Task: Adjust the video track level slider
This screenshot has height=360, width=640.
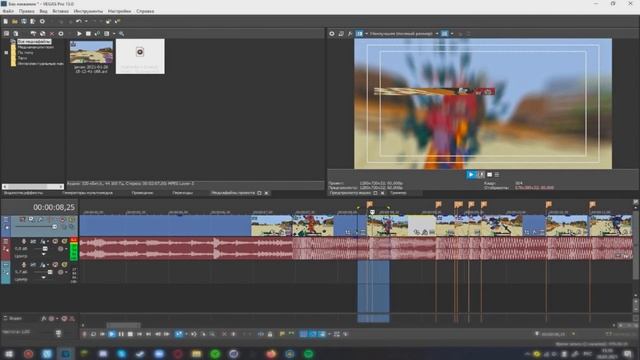Action: [x=54, y=227]
